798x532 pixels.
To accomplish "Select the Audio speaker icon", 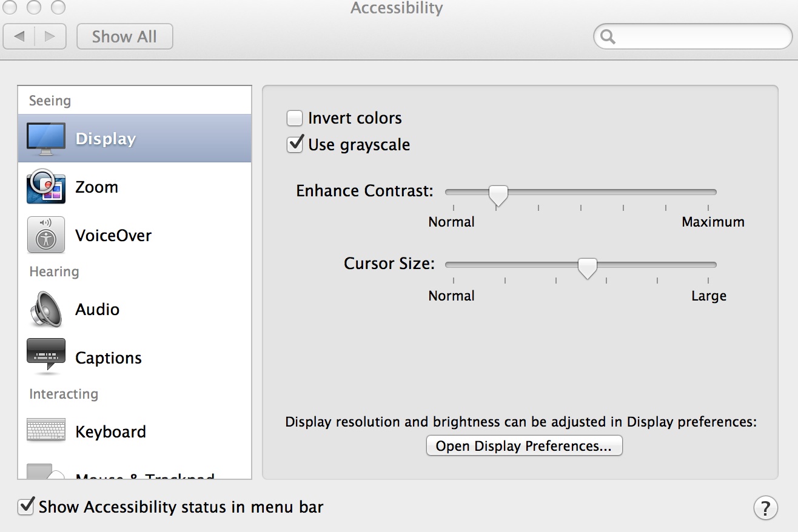I will 46,310.
